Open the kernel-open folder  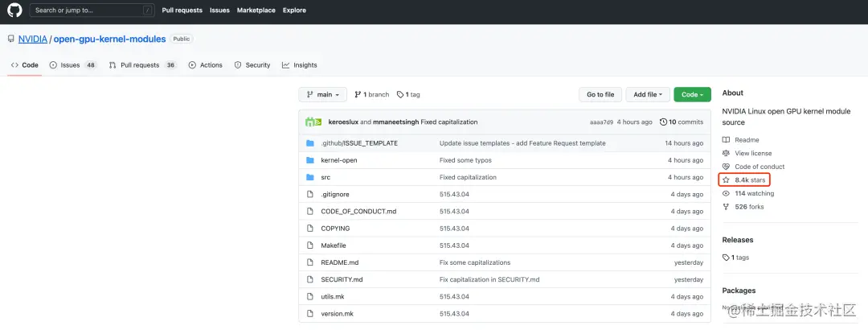click(339, 160)
